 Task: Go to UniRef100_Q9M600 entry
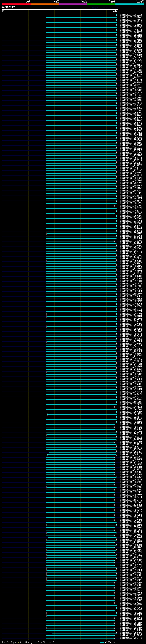coord(131,249)
